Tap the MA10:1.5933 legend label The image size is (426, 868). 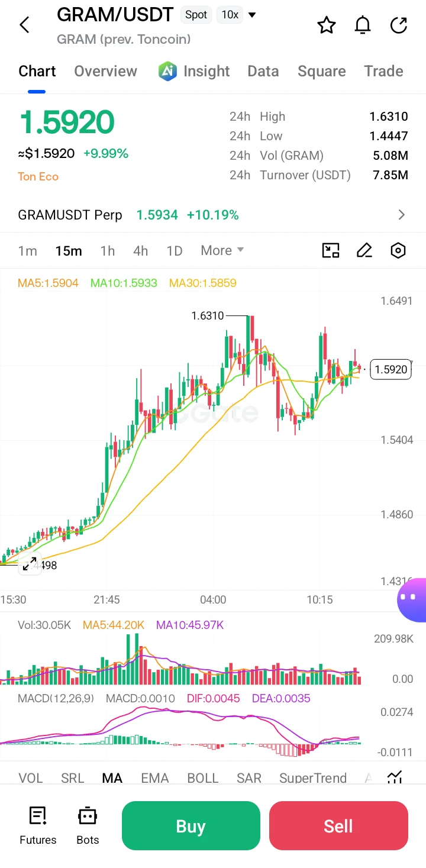[124, 283]
